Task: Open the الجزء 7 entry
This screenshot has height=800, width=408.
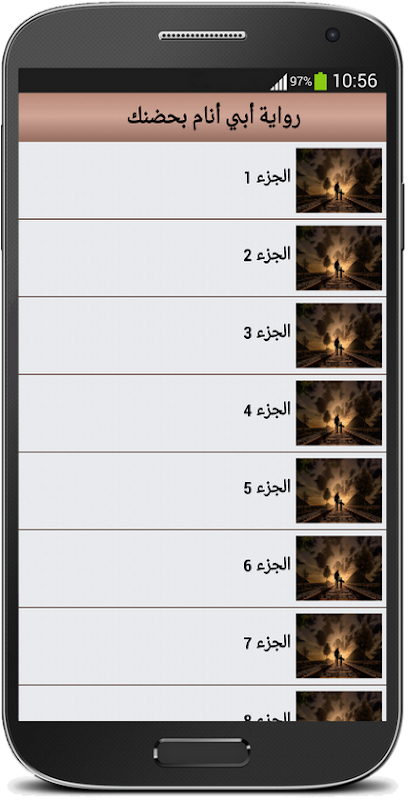Action: (x=202, y=646)
